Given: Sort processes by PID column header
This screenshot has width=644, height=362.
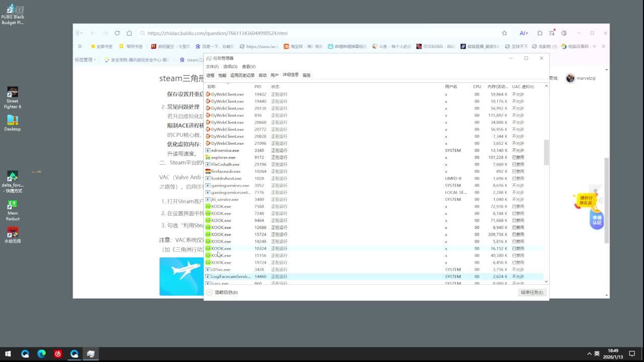Looking at the screenshot, I should pos(258,86).
